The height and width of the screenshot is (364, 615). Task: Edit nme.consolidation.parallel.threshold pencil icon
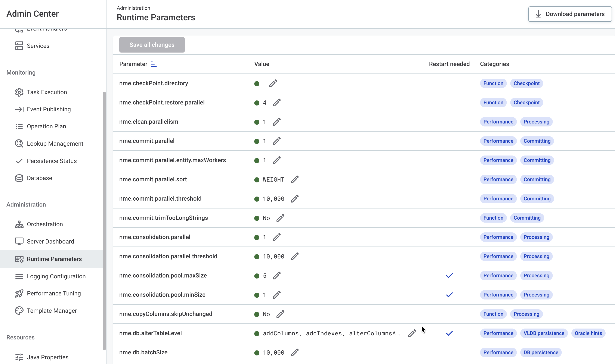(x=295, y=256)
